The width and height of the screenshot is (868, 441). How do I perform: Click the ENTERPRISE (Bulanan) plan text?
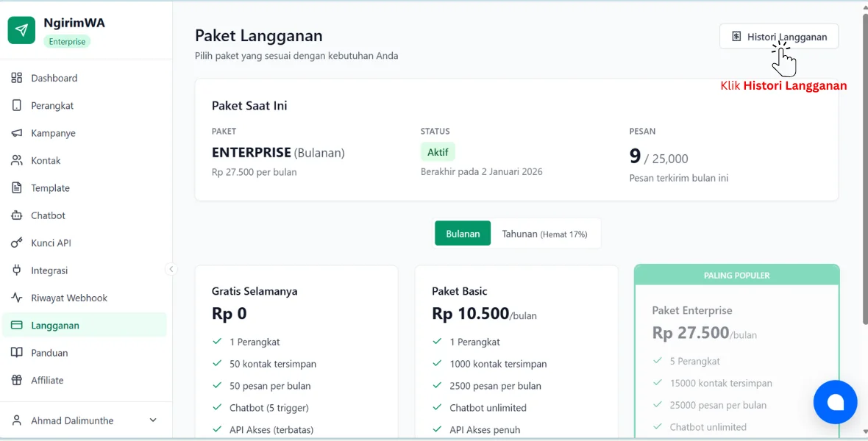279,153
